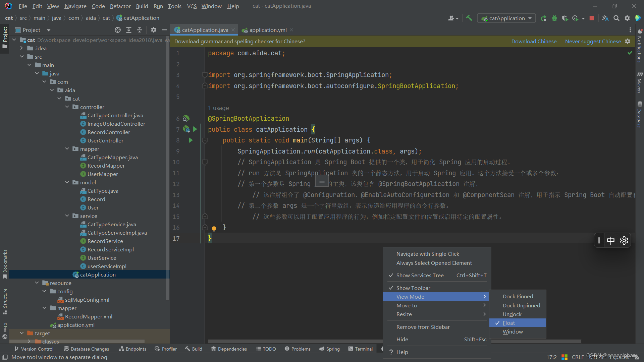Toggle Show Services Tree option
Screen dimensions: 644x362
coord(420,275)
